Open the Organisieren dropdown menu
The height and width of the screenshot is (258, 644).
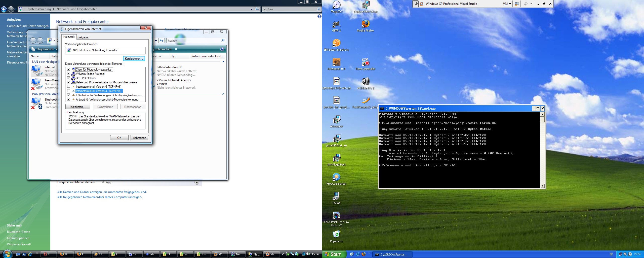[45, 49]
